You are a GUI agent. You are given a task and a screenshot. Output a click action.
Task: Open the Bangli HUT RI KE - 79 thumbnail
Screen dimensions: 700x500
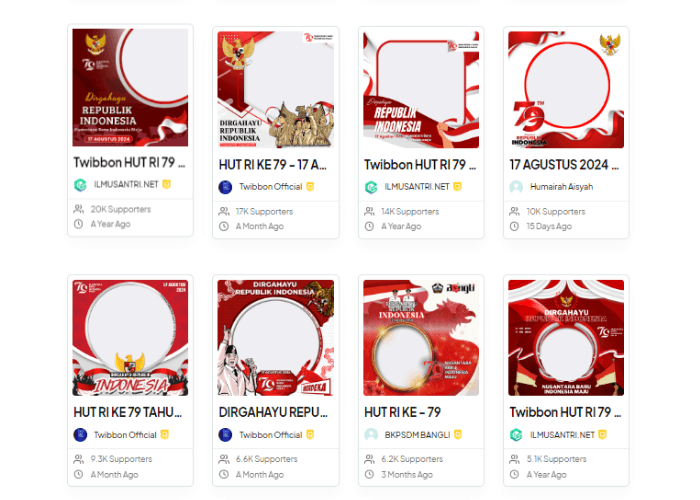[421, 338]
